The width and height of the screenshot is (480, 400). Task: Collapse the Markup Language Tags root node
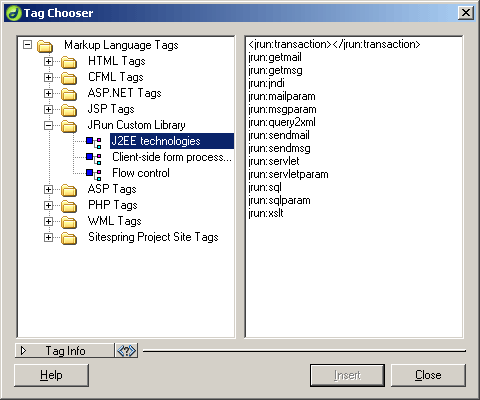point(27,45)
